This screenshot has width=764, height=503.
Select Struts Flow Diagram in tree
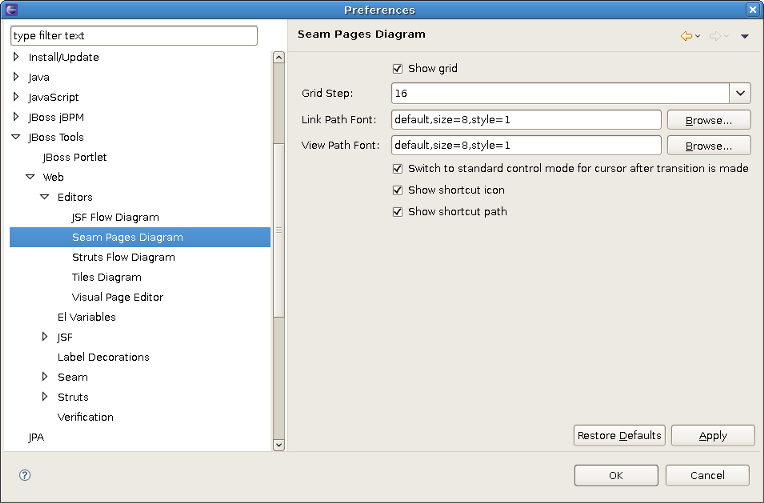pos(123,257)
